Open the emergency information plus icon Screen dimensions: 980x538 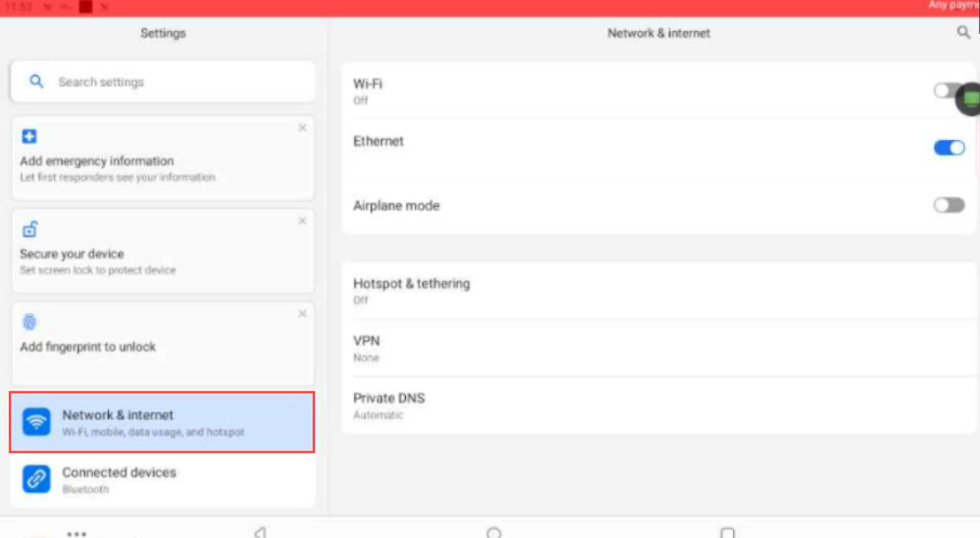29,136
